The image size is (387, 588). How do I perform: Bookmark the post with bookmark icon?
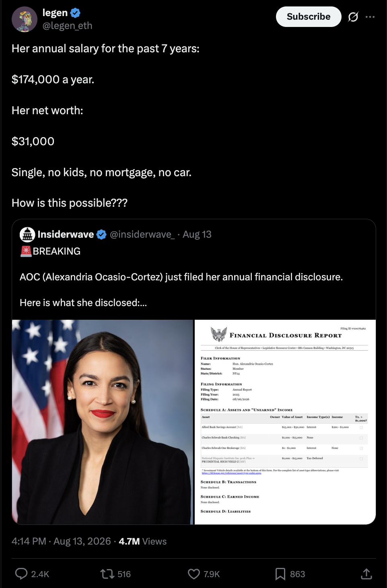(280, 574)
